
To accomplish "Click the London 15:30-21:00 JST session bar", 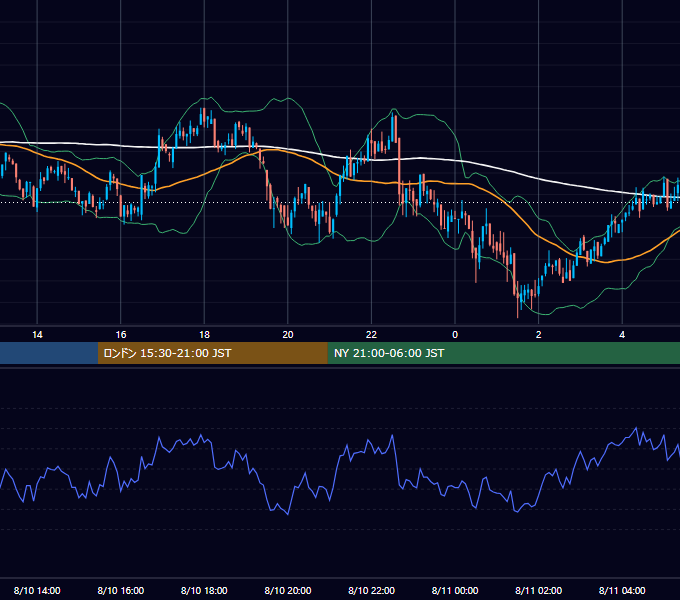I will tap(212, 353).
